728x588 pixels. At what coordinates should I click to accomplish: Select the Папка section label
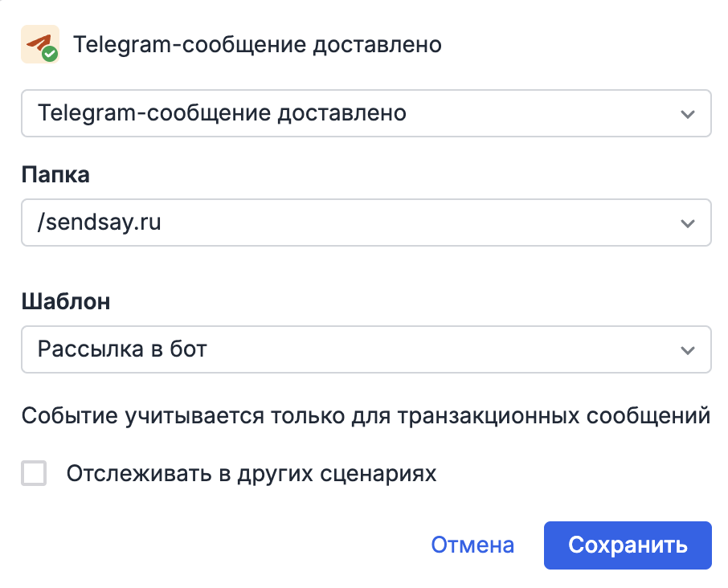click(55, 174)
